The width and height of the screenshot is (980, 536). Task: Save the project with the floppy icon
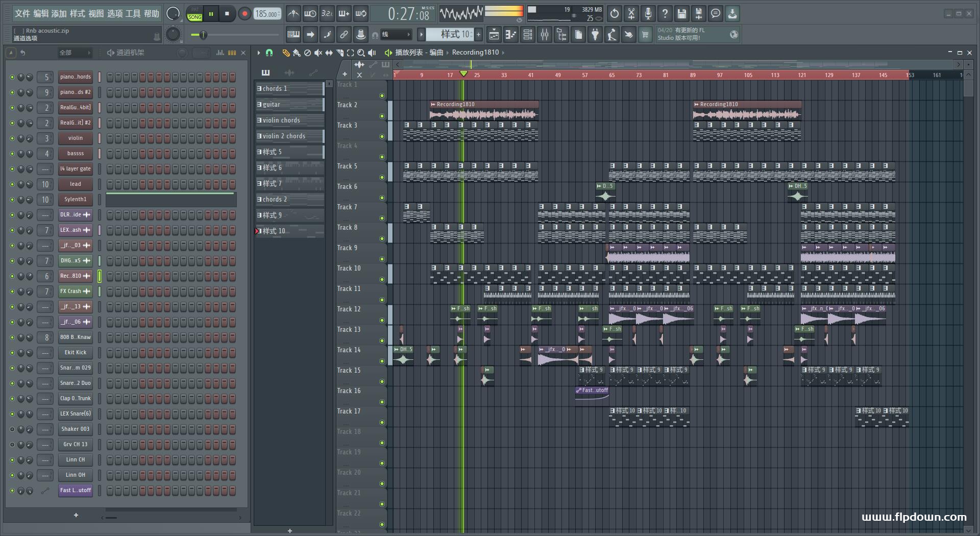[x=682, y=14]
